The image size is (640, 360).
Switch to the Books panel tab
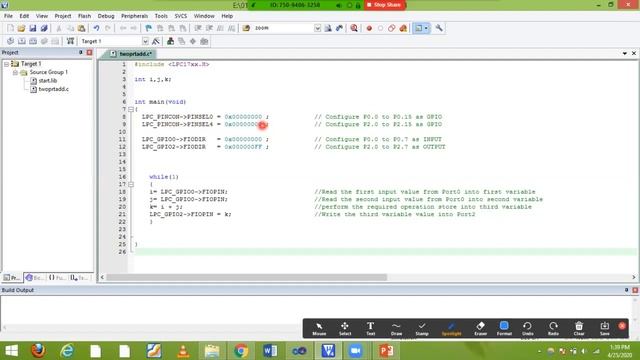35,278
